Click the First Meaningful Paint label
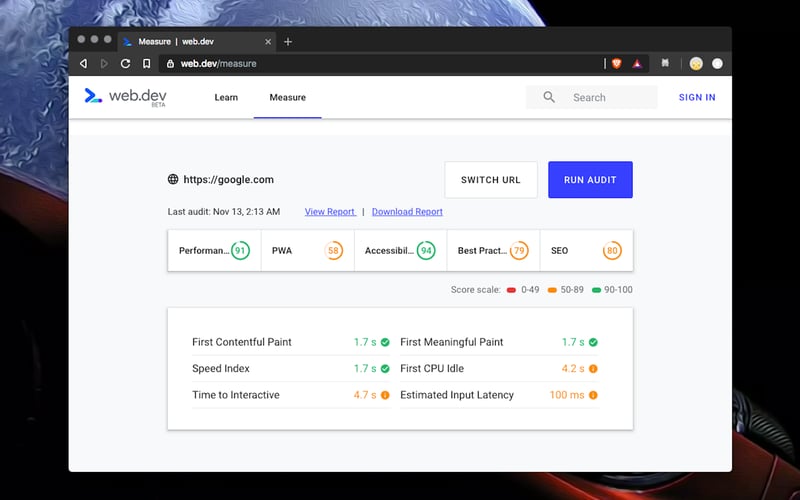 (x=452, y=342)
